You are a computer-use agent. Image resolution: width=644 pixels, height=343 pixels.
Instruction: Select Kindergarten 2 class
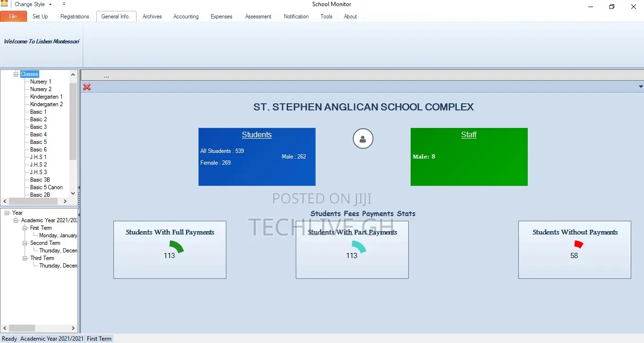pyautogui.click(x=46, y=104)
